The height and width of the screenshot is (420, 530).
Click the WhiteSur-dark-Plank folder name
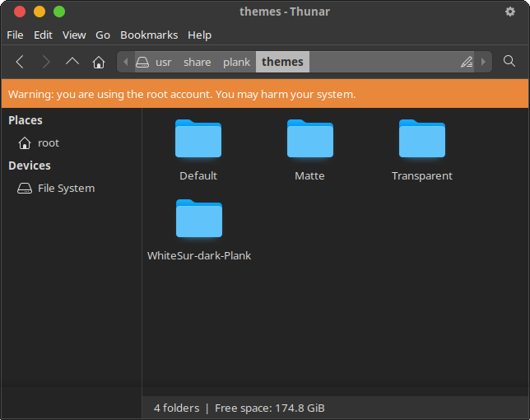click(199, 255)
